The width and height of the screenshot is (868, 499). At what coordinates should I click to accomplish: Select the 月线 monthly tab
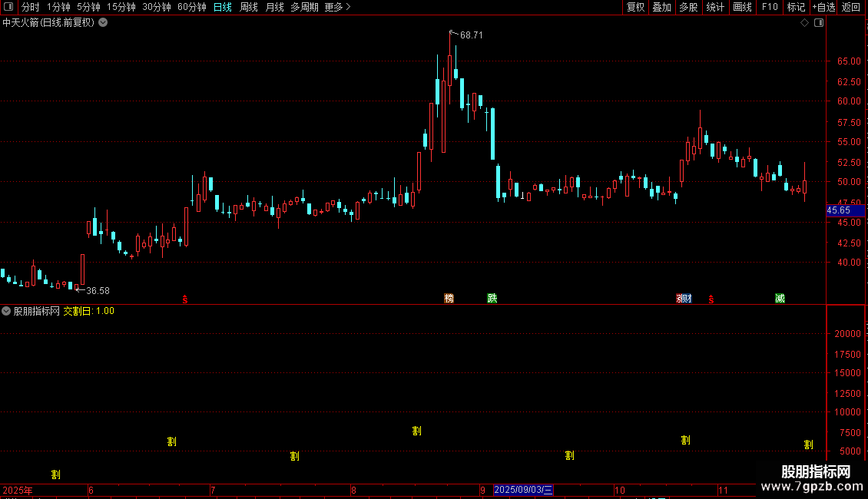point(274,7)
